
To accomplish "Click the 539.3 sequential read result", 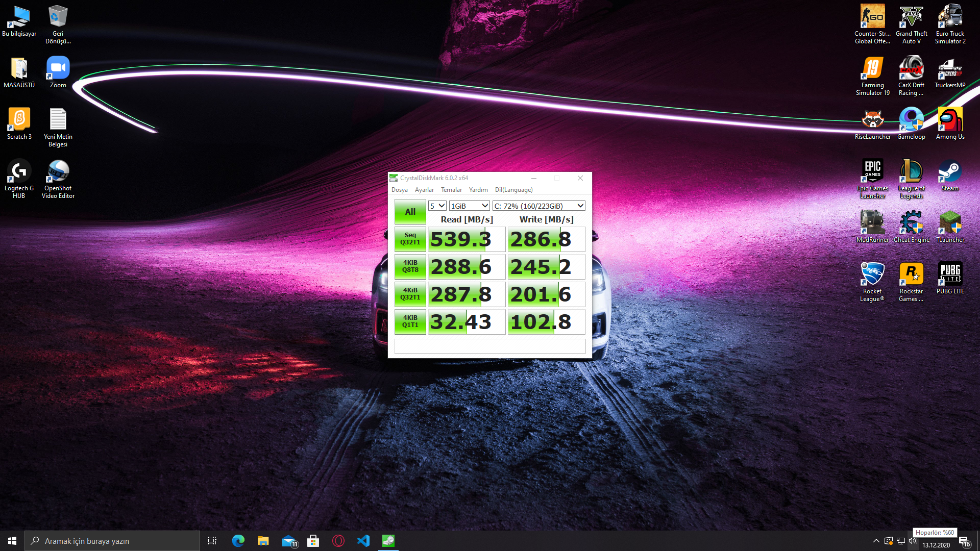I will 467,239.
